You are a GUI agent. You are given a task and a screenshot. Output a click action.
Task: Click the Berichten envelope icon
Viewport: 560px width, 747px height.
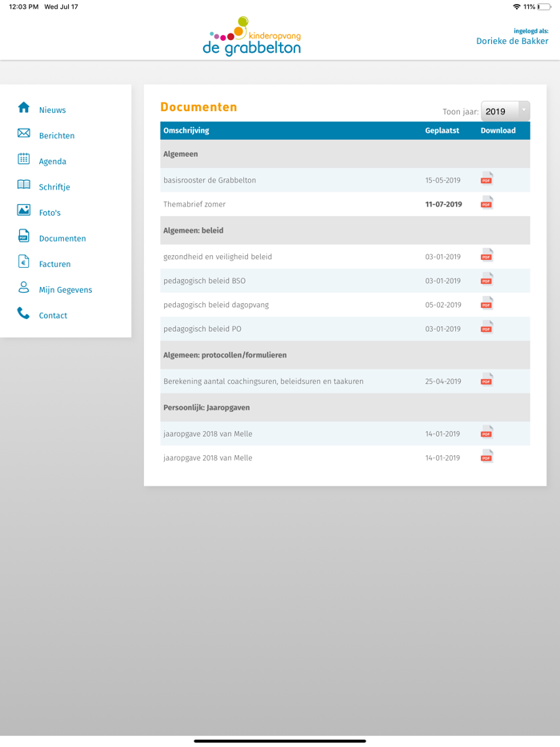click(24, 133)
